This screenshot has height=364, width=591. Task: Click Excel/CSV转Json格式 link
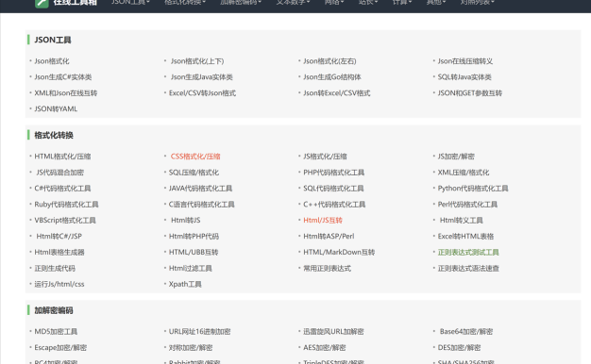coord(202,93)
